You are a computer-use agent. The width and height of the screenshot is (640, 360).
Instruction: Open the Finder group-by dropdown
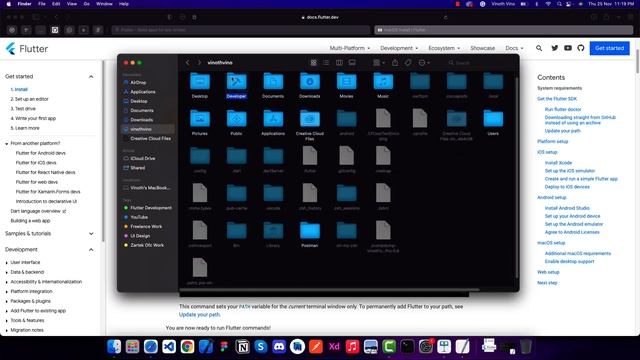pos(379,63)
